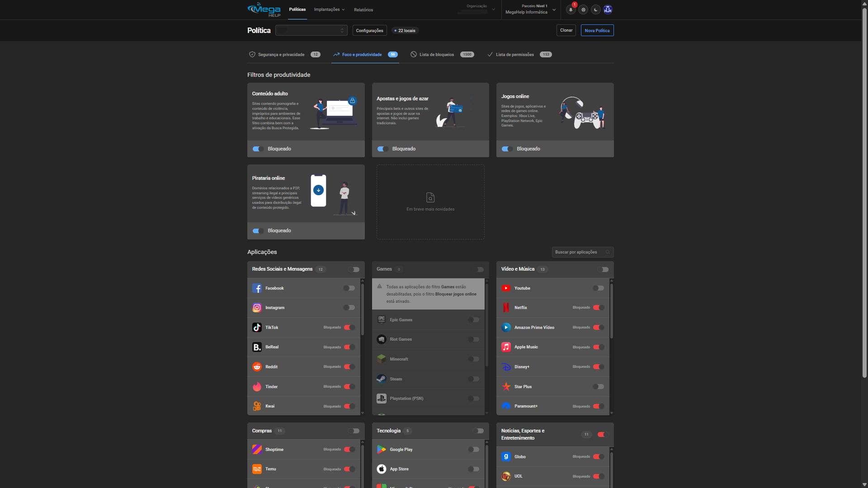Toggle the Vídeo e Música group switch
Image resolution: width=868 pixels, height=488 pixels.
pyautogui.click(x=603, y=270)
